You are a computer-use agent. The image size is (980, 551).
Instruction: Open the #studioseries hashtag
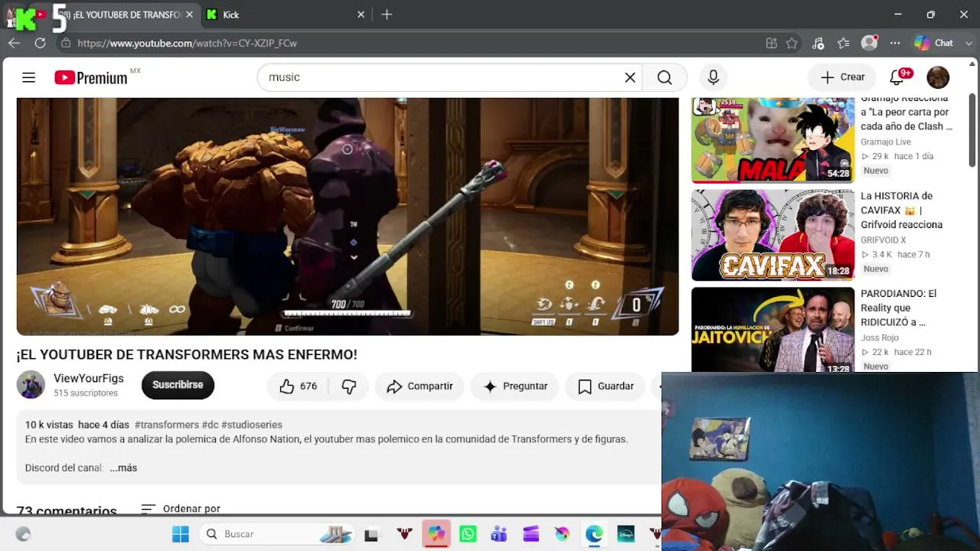click(252, 425)
